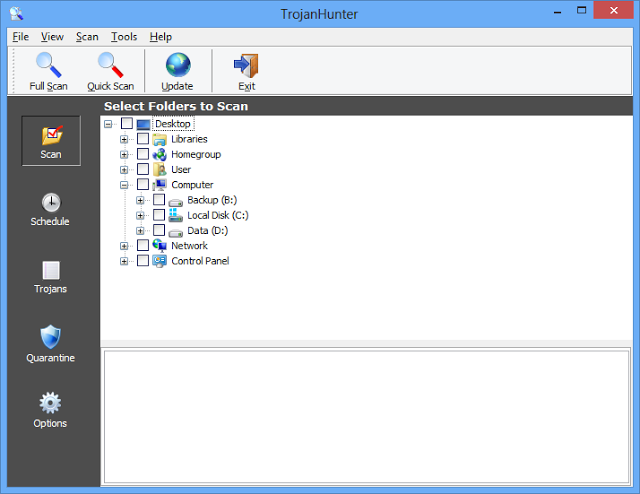Click the Network icon in tree
Viewport: 640px width, 494px height.
coord(159,246)
